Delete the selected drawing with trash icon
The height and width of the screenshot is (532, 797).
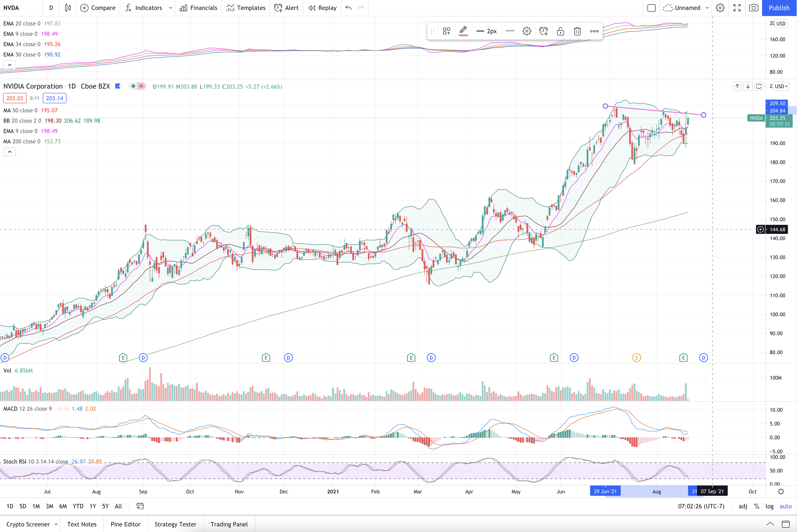coord(577,31)
